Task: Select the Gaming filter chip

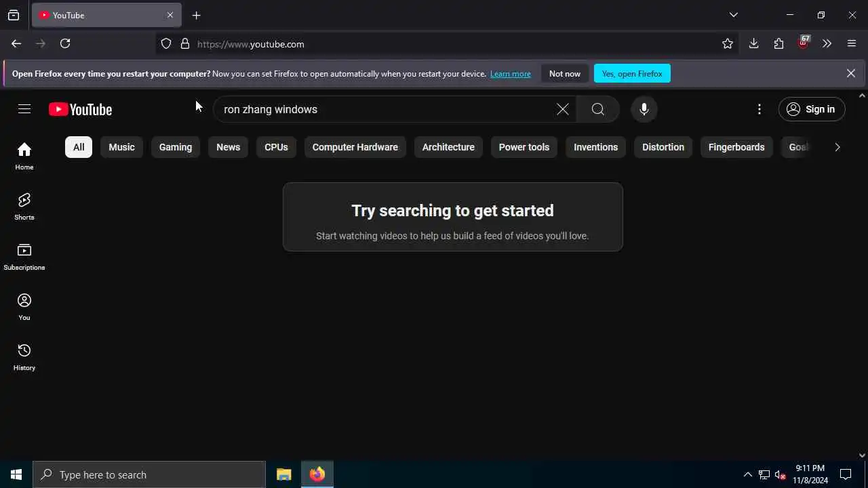Action: (176, 147)
